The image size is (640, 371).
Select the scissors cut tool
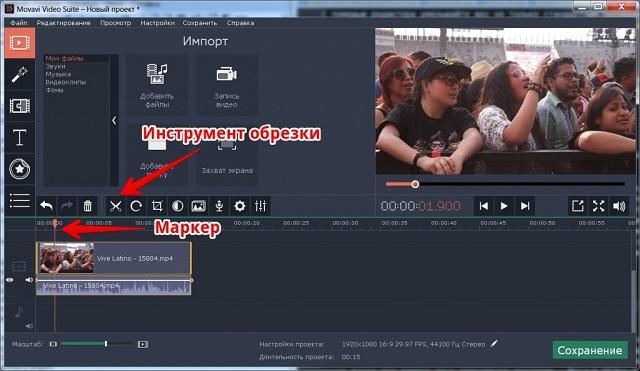pyautogui.click(x=116, y=206)
